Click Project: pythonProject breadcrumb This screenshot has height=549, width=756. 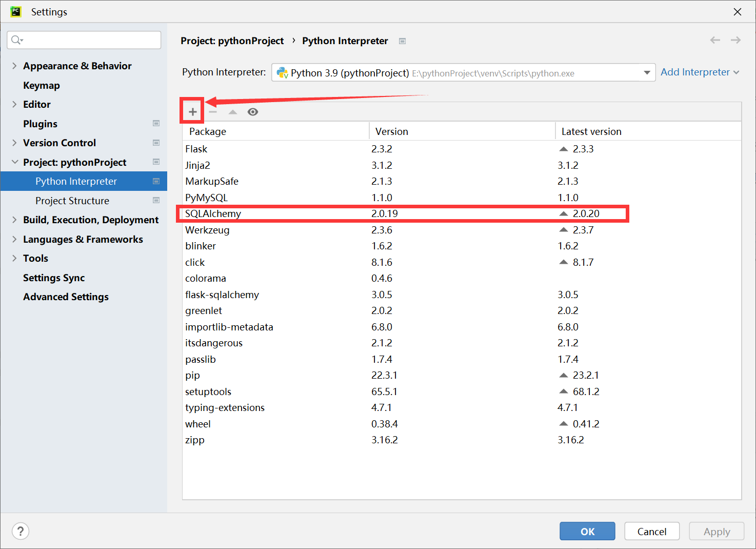(x=232, y=41)
